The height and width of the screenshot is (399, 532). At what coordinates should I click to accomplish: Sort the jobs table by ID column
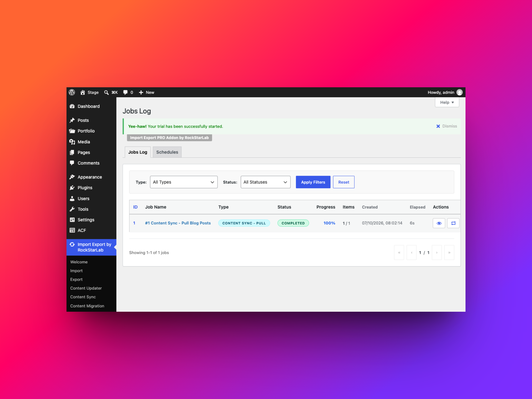135,207
